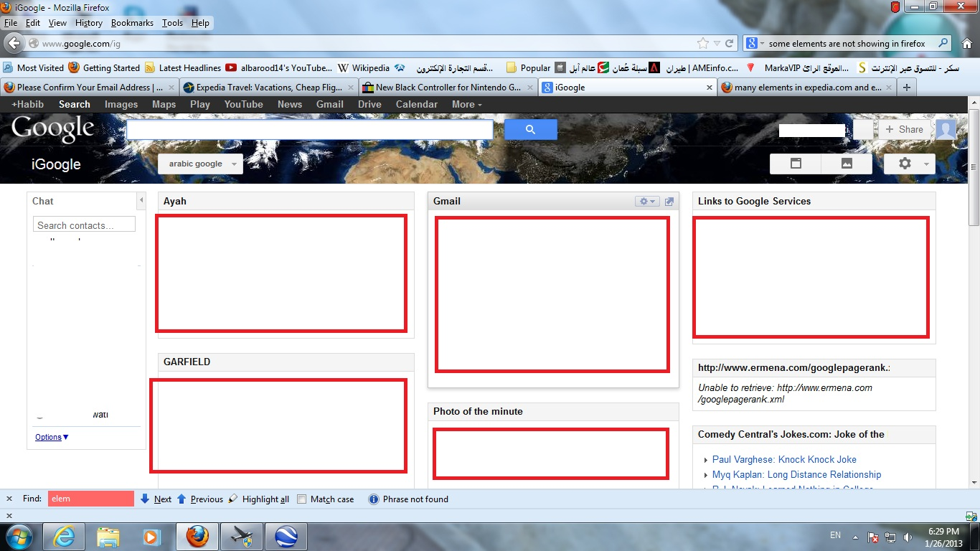The height and width of the screenshot is (551, 980).
Task: Open the Edit menu
Action: click(x=33, y=23)
